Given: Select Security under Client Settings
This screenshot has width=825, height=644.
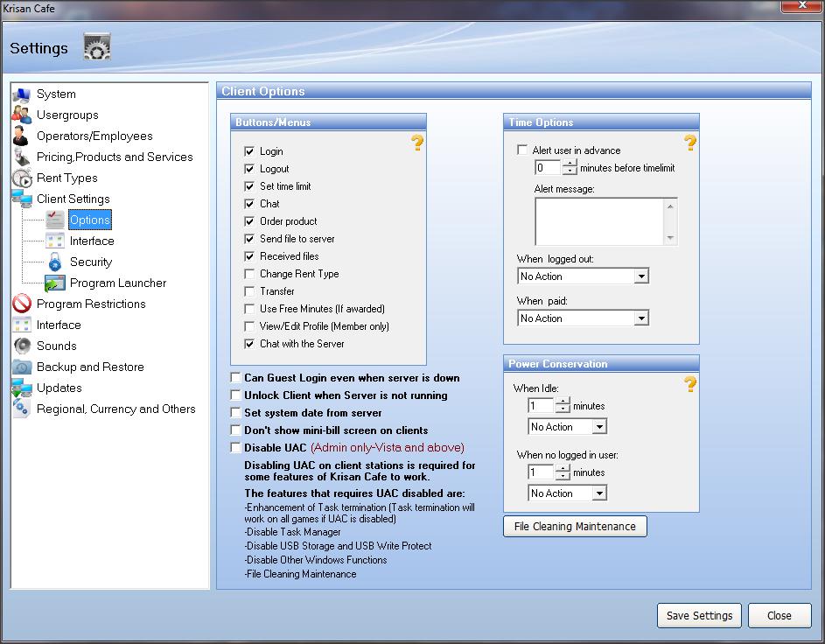Looking at the screenshot, I should pyautogui.click(x=91, y=262).
